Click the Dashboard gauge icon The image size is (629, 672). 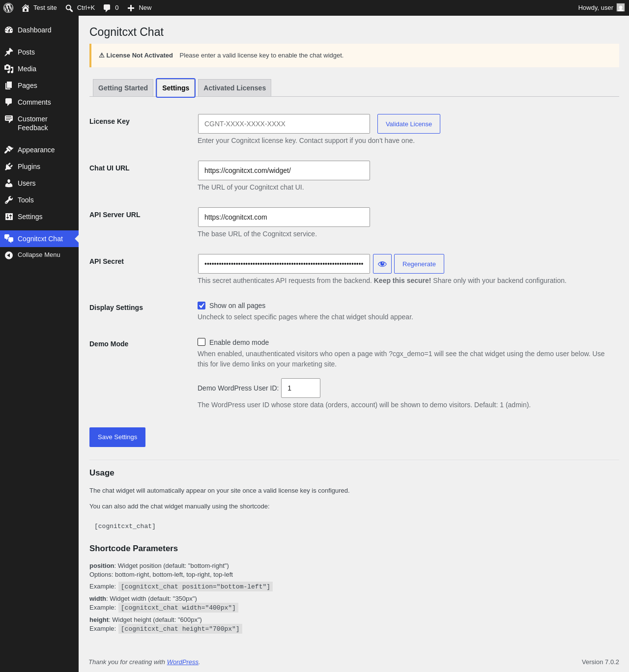[9, 30]
